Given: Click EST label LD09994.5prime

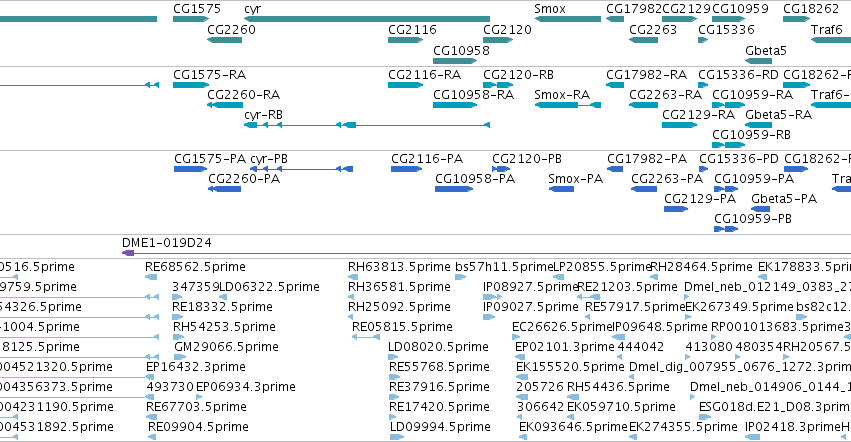Looking at the screenshot, I should tap(440, 427).
